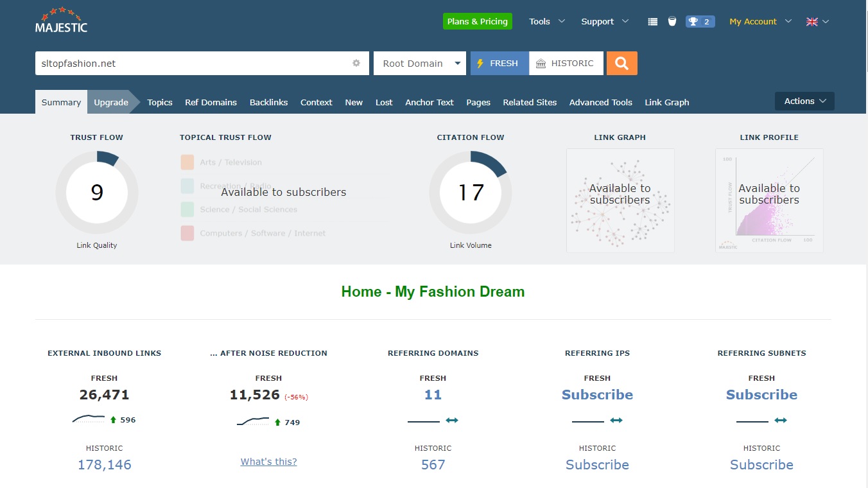Expand the My Account menu
The height and width of the screenshot is (488, 868).
761,21
